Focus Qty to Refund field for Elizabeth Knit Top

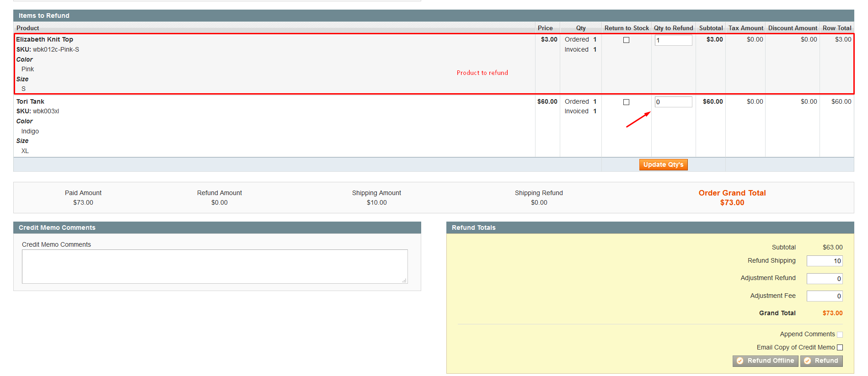click(x=673, y=40)
